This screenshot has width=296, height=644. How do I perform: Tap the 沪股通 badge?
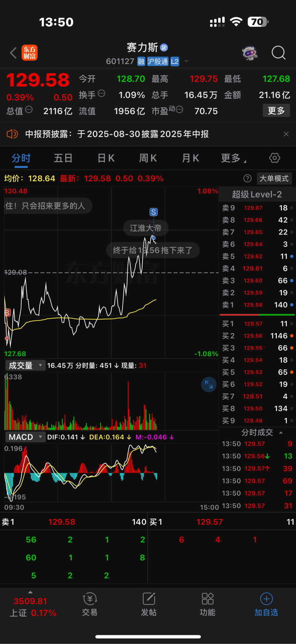[x=158, y=61]
